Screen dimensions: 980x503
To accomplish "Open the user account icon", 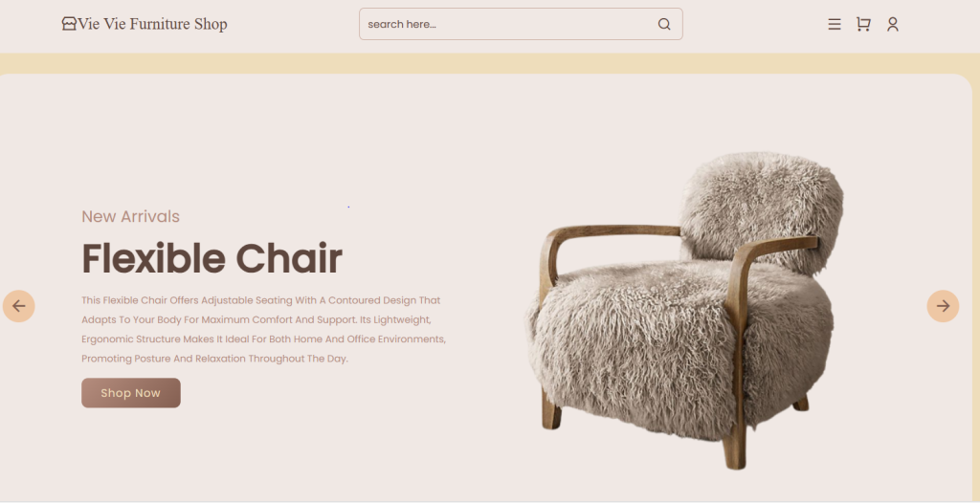I will (893, 24).
